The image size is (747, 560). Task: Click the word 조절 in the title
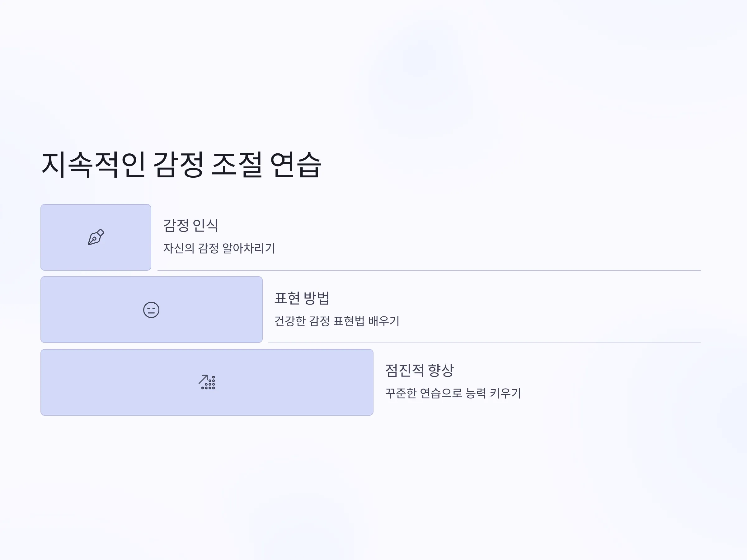tap(237, 165)
